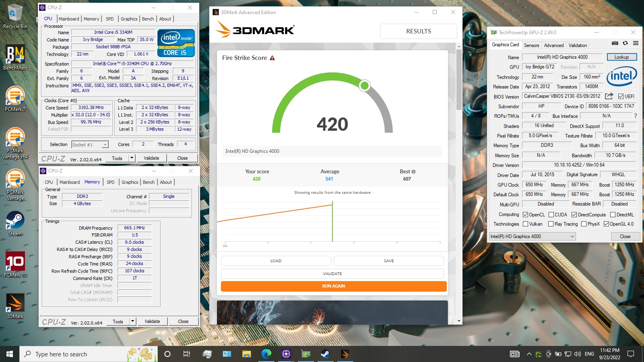Take a GPU-Z screenshot with camera icon
The image size is (644, 362).
[x=615, y=43]
